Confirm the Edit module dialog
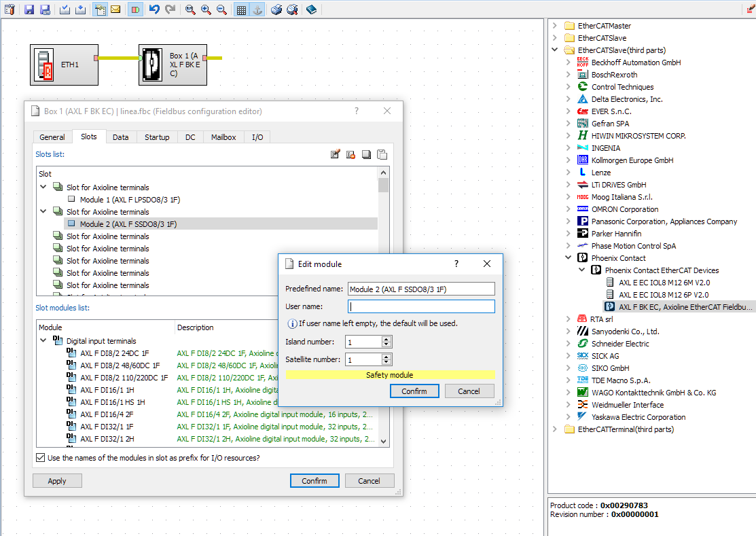756x536 pixels. [x=414, y=391]
